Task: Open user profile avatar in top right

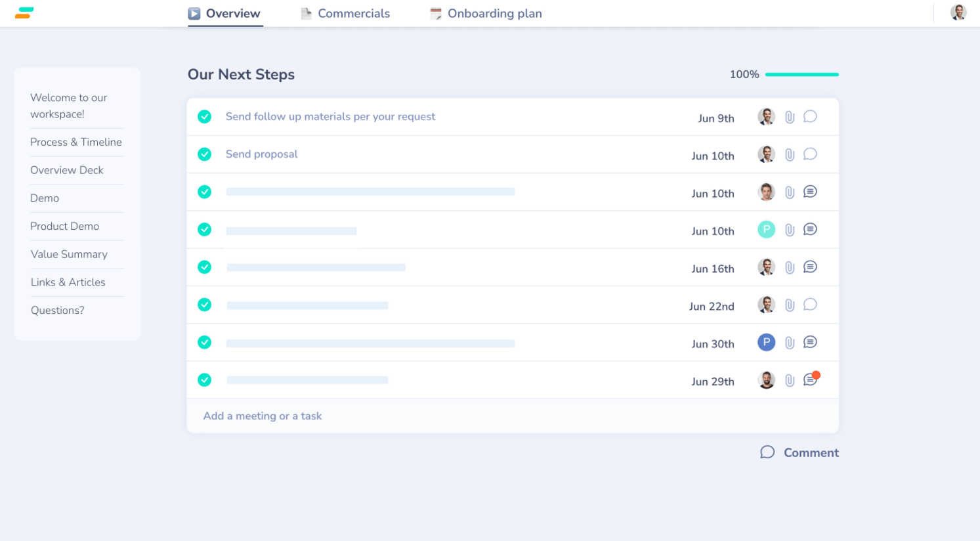Action: click(x=958, y=12)
